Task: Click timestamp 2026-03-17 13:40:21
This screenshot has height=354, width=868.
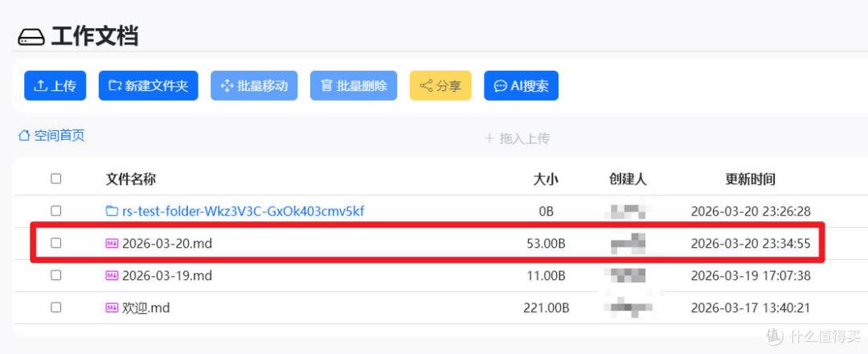Action: tap(751, 307)
